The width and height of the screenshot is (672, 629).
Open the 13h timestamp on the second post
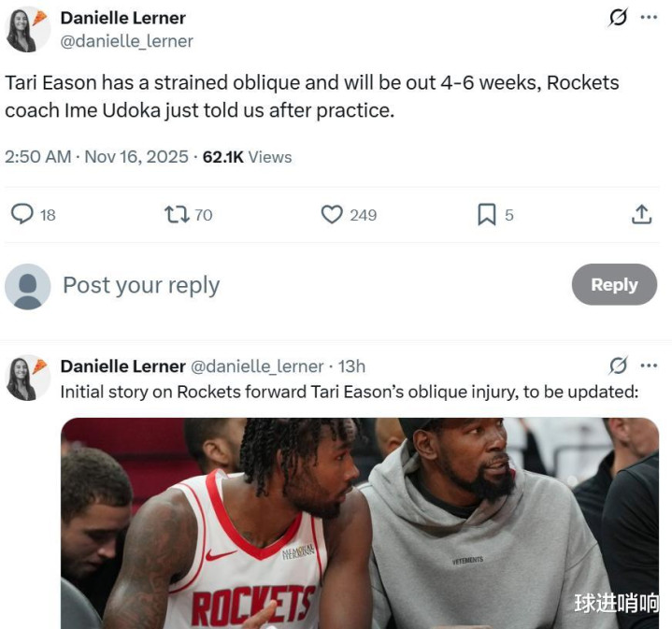click(x=351, y=366)
